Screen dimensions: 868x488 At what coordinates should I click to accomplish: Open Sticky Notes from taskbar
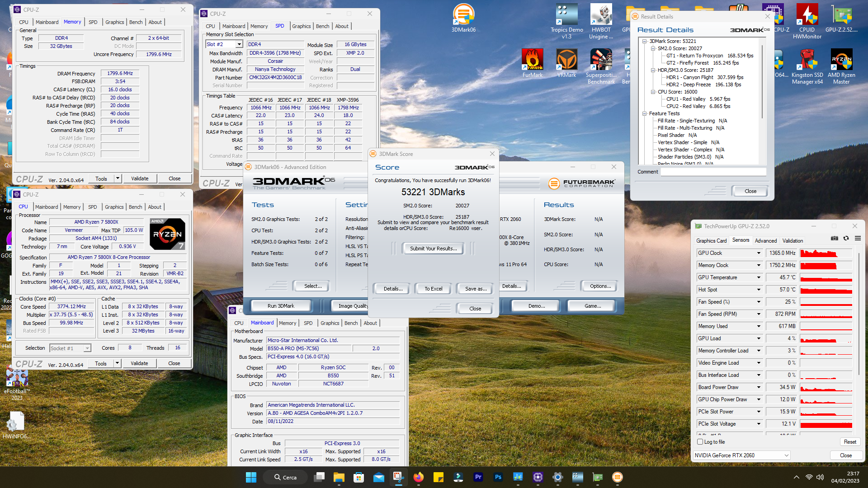coord(439,477)
